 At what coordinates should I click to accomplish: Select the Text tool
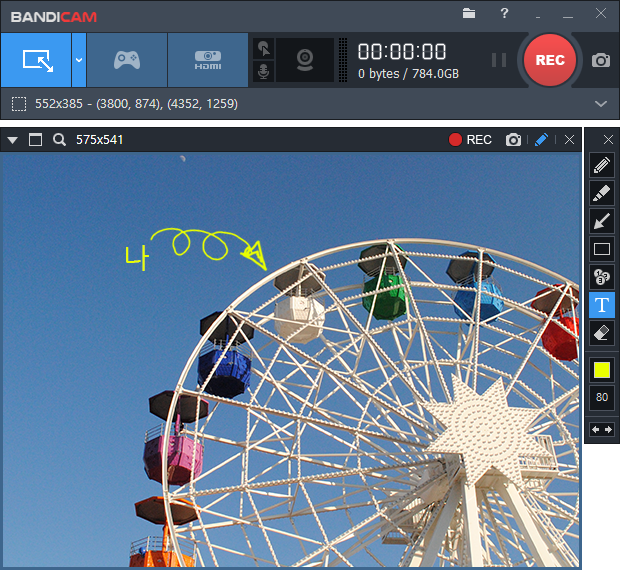601,305
